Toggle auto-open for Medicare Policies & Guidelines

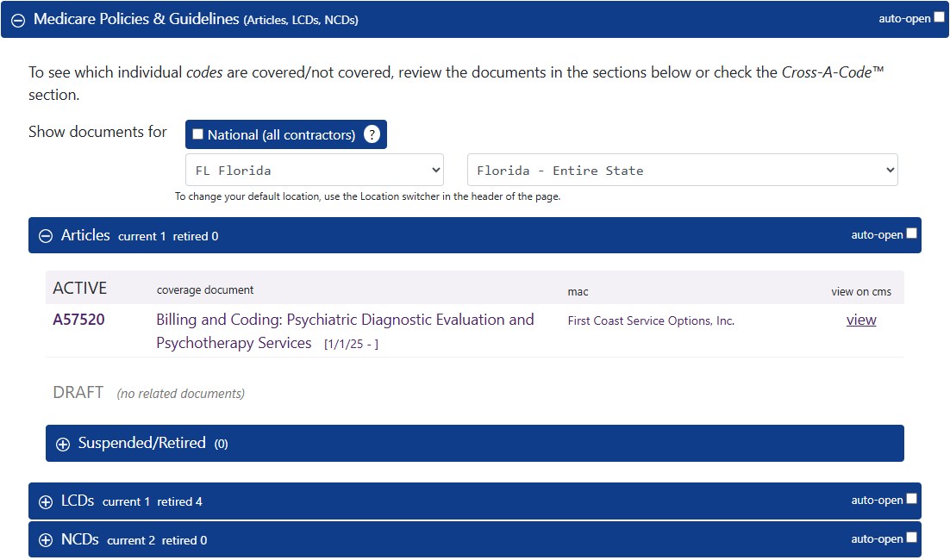[939, 17]
